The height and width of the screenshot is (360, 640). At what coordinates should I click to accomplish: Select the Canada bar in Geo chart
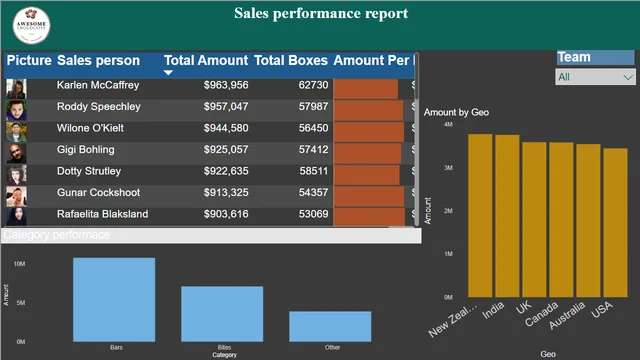click(x=561, y=220)
